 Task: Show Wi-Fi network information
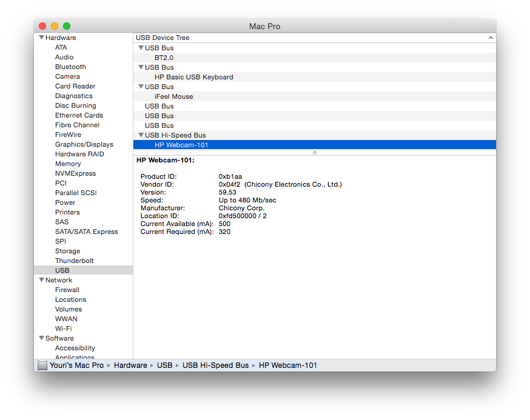(63, 328)
